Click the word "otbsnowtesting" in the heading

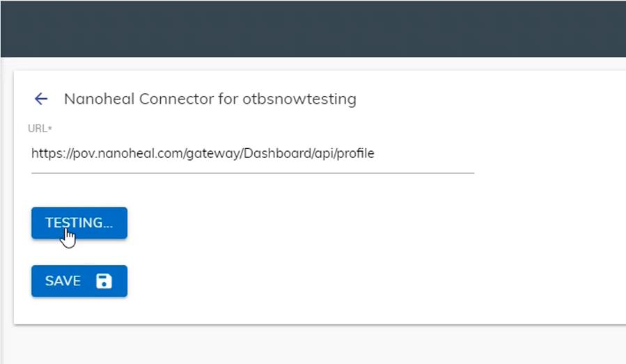click(299, 99)
